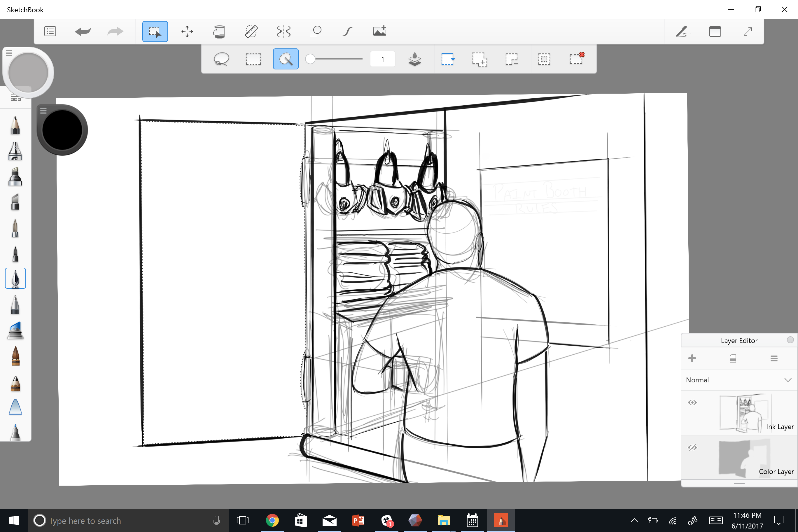Toggle visibility of Color Layer
This screenshot has height=532, width=798.
click(692, 448)
